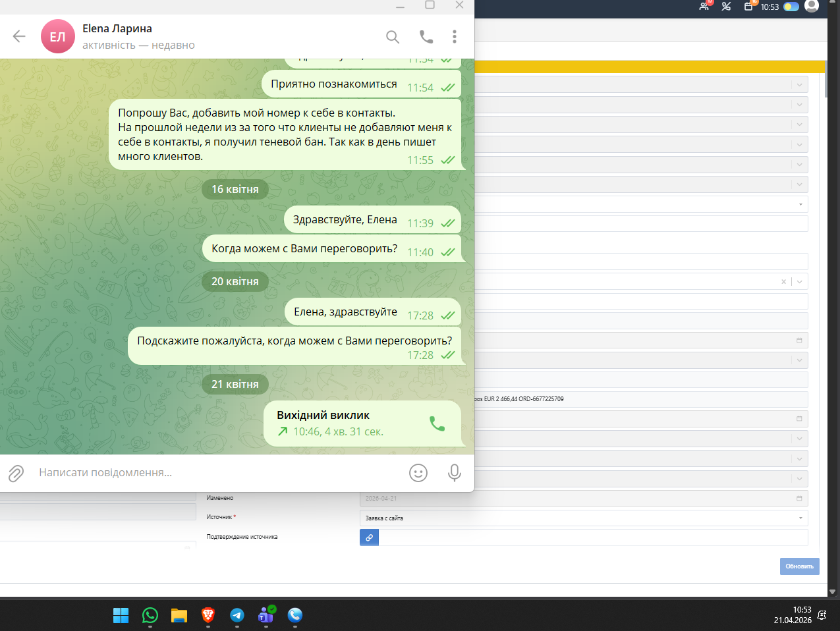Select the Приятно познакомиться message
The width and height of the screenshot is (840, 631).
coord(362,84)
